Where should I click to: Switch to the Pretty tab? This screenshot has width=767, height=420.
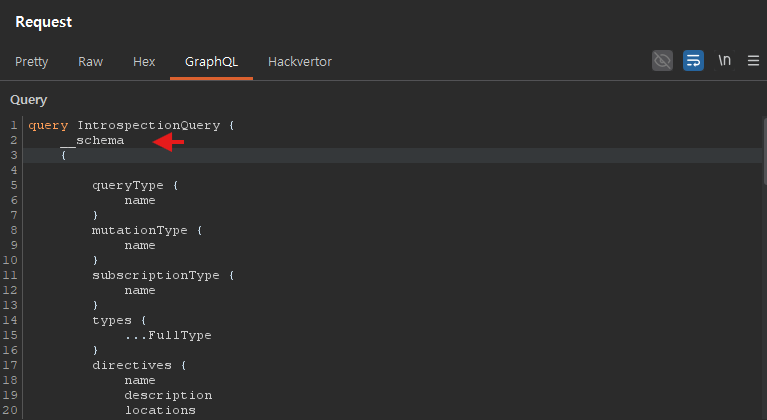[31, 62]
